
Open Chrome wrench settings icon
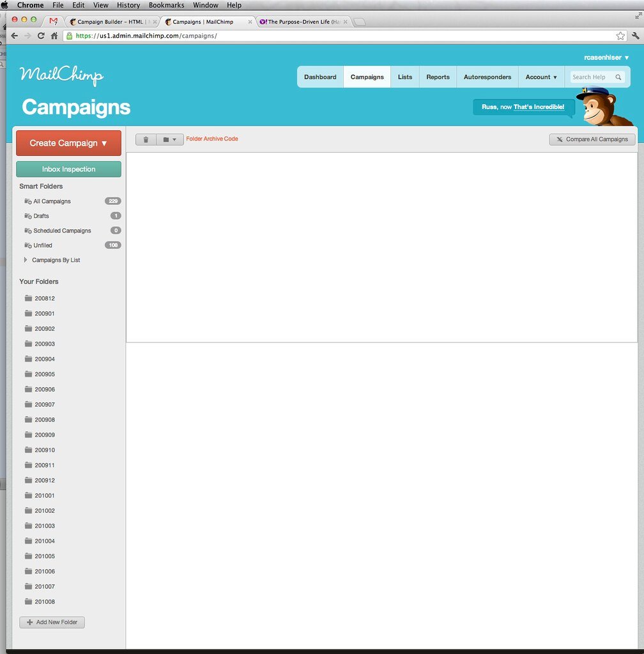635,36
